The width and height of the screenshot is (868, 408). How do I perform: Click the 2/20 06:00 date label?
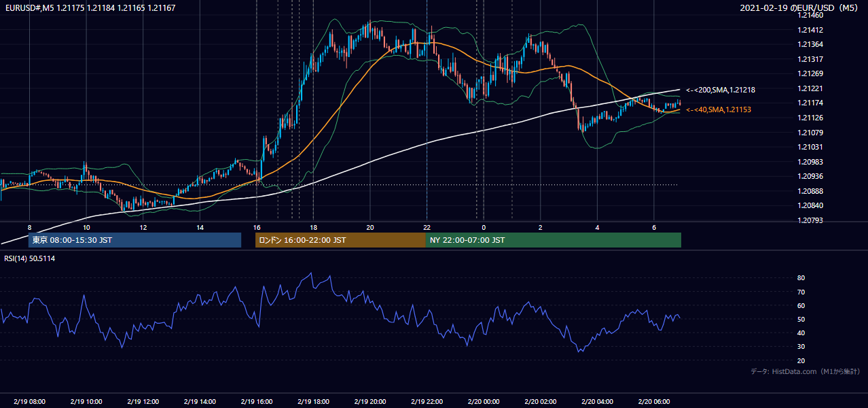[653, 402]
